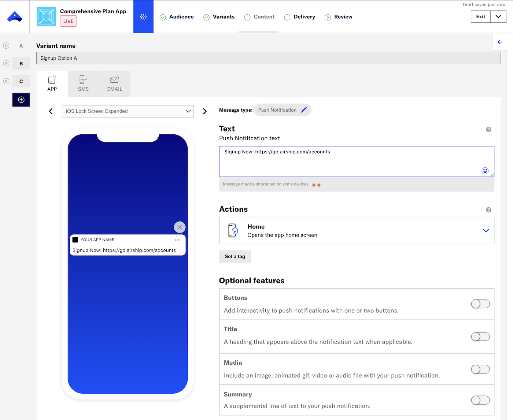Open the notification preview ellipsis menu
The image size is (513, 420).
177,240
